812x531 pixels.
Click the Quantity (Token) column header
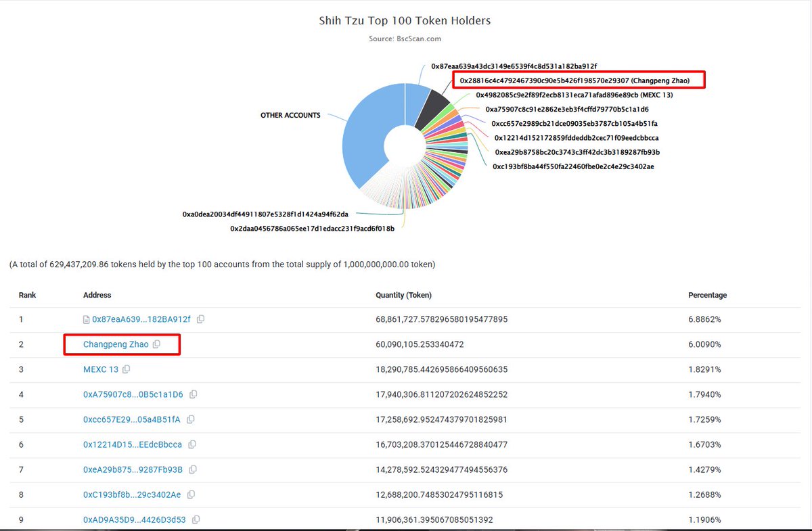pyautogui.click(x=403, y=295)
